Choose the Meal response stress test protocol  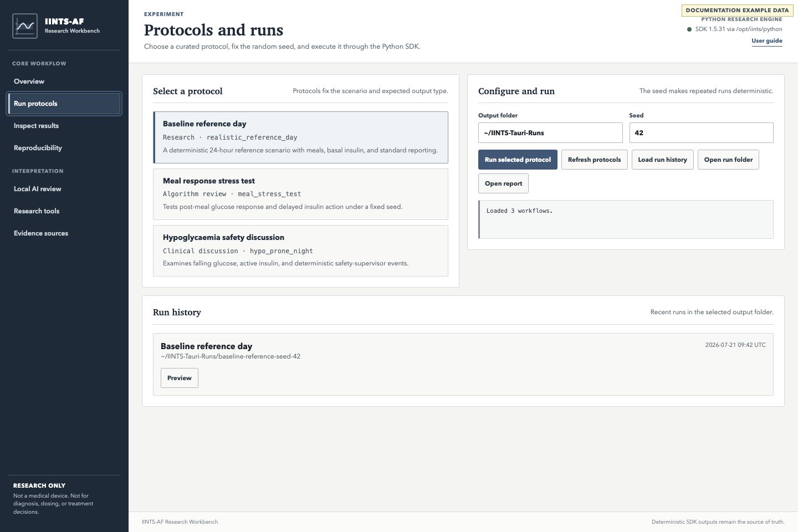300,194
